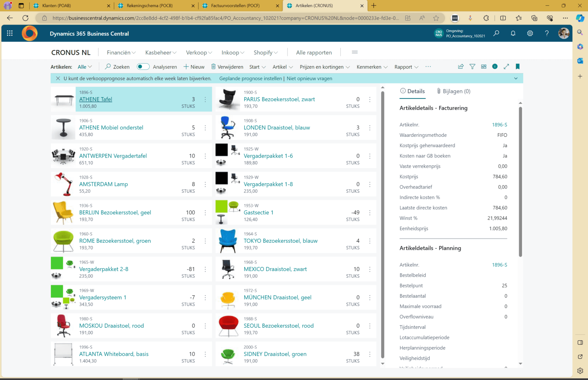Open browser split screen icon

(503, 18)
